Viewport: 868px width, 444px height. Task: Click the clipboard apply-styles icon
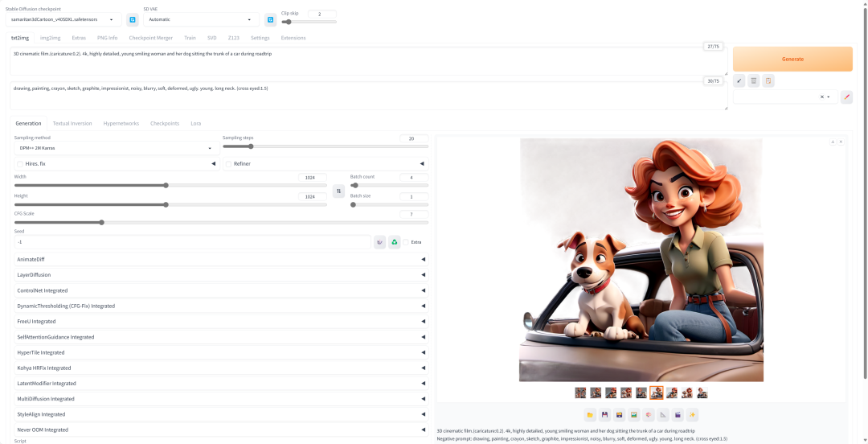pos(768,81)
